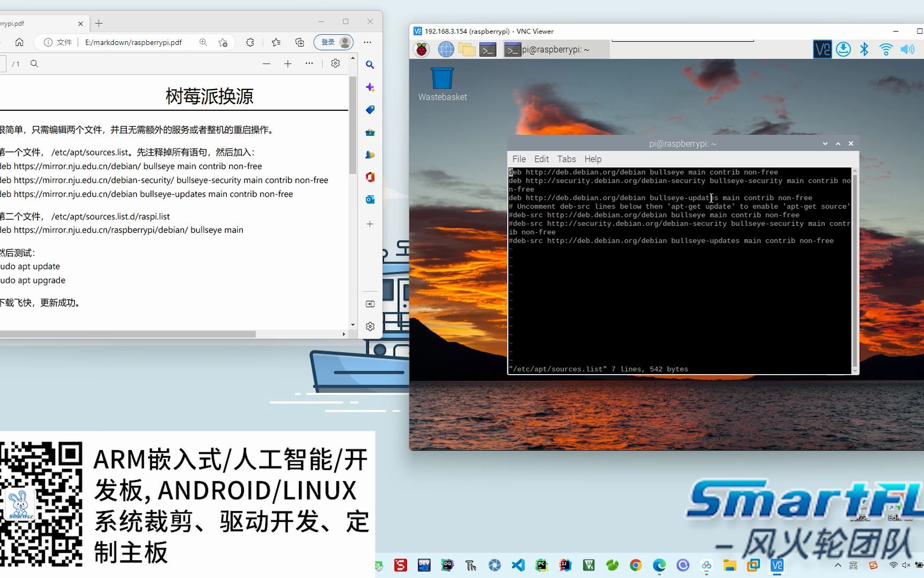Open the Edge sidebar Microsoft 365 icon
The width and height of the screenshot is (924, 578).
point(370,177)
